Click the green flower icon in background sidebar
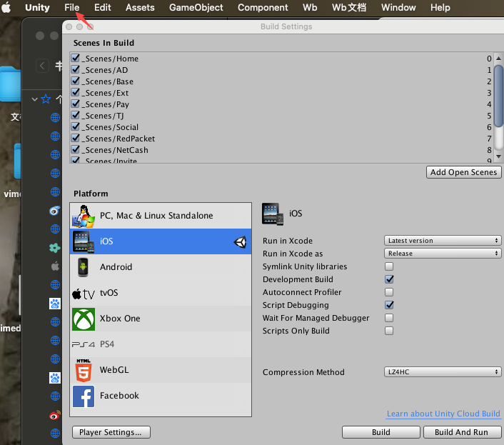 coord(55,248)
